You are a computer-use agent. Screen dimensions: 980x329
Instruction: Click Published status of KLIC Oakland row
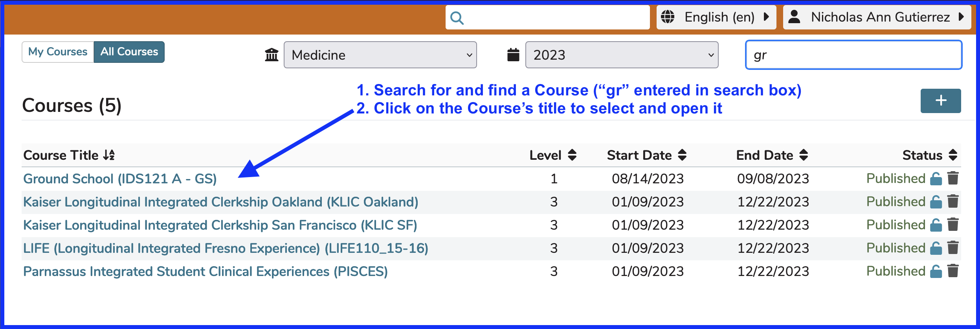click(x=896, y=202)
